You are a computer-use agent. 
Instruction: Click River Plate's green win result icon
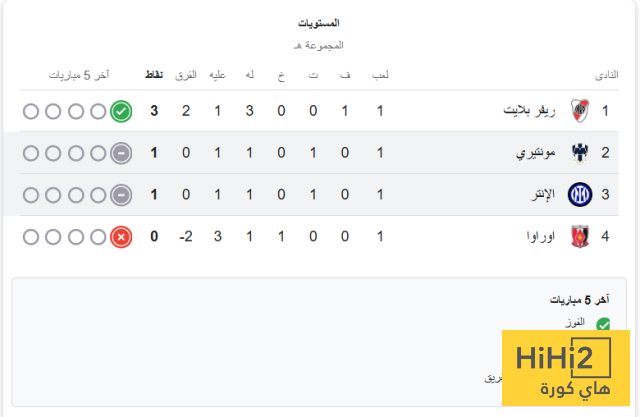(121, 111)
